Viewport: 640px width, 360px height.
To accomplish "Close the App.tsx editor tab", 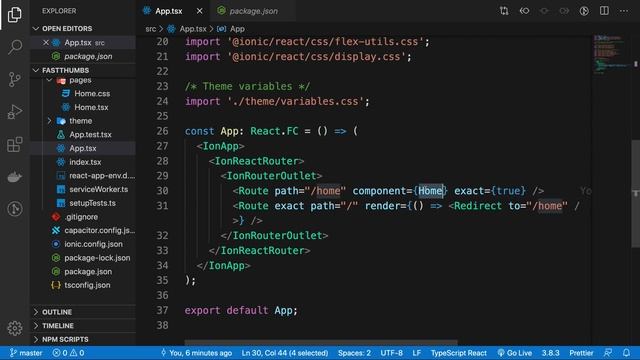I will point(199,11).
